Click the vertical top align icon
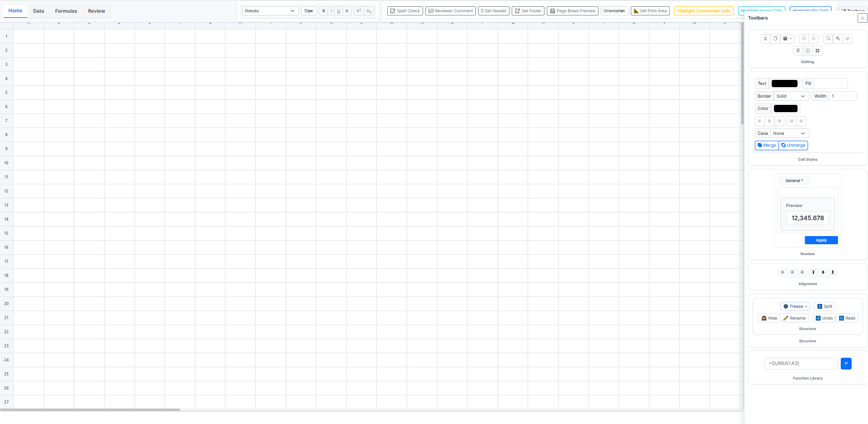This screenshot has height=424, width=868. coord(813,272)
